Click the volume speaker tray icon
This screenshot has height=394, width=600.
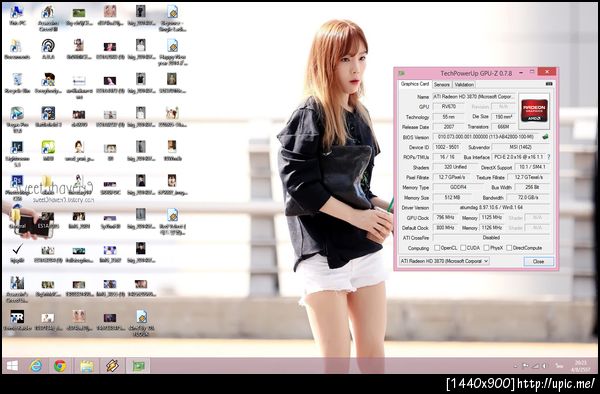point(544,366)
